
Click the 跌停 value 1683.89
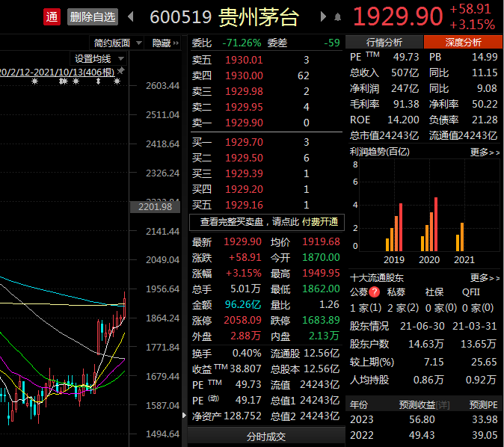pyautogui.click(x=321, y=320)
